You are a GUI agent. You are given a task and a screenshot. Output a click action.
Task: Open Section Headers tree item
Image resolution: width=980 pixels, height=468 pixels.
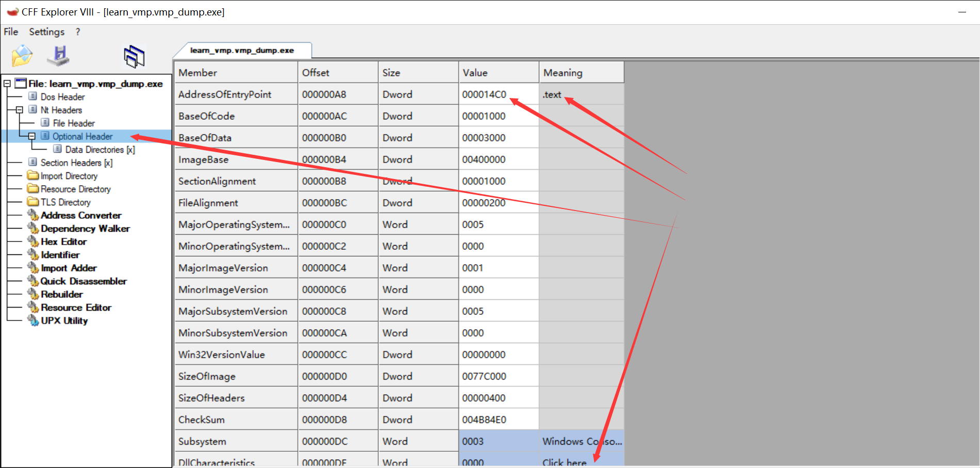tap(76, 163)
